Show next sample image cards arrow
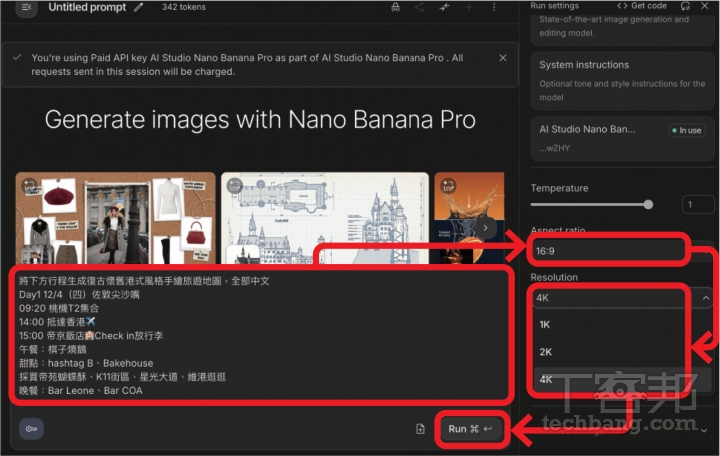Viewport: 720px width, 456px height. coord(485,228)
